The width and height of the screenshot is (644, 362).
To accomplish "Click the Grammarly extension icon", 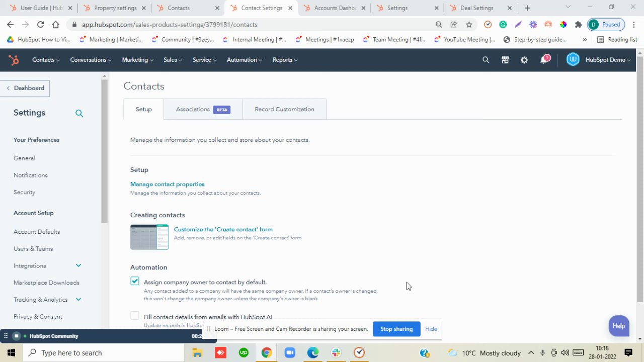I will 503,25.
